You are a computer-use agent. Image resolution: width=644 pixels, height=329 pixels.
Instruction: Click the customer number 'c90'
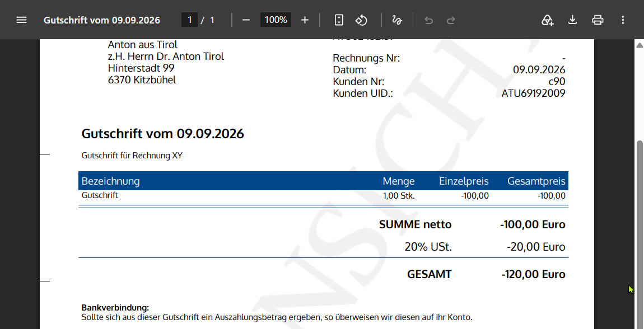[556, 81]
